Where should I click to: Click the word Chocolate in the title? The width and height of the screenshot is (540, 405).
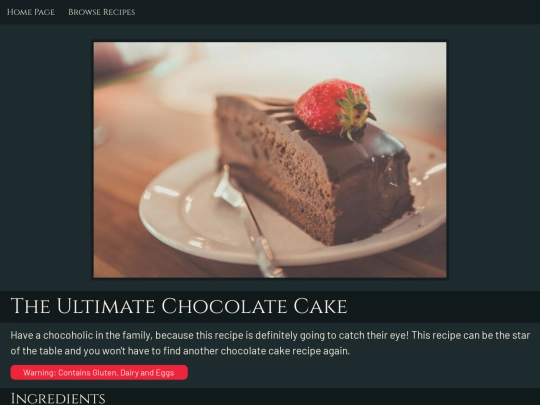tap(225, 306)
